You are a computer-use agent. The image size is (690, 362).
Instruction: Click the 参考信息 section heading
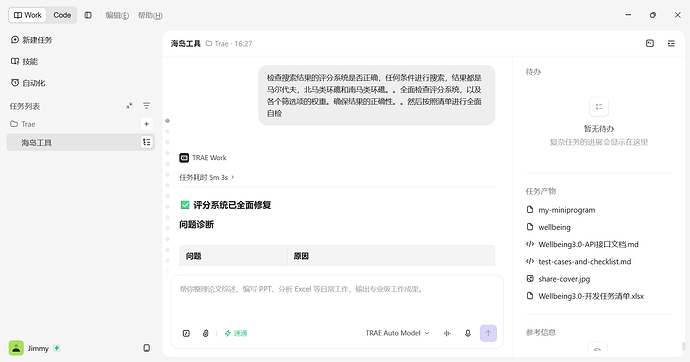(x=541, y=333)
